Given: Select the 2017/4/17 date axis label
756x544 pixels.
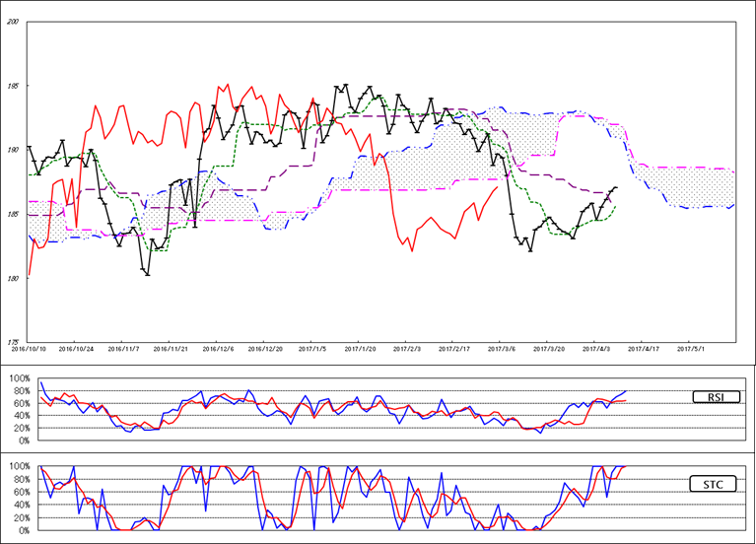Looking at the screenshot, I should point(642,348).
